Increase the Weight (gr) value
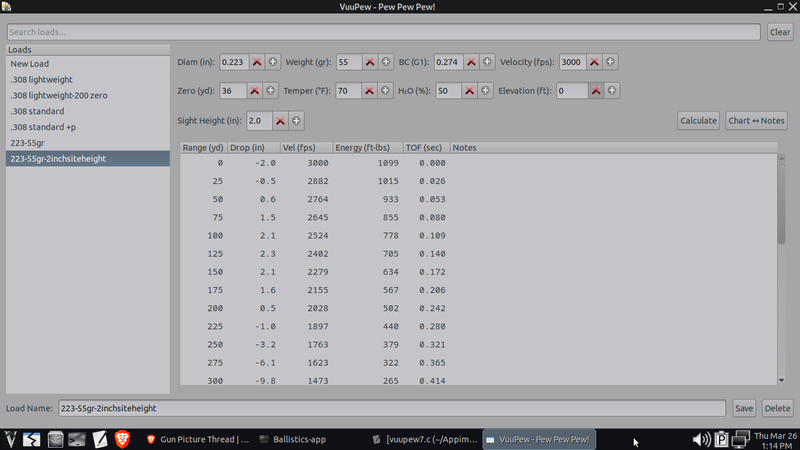This screenshot has width=800, height=450. coord(387,62)
